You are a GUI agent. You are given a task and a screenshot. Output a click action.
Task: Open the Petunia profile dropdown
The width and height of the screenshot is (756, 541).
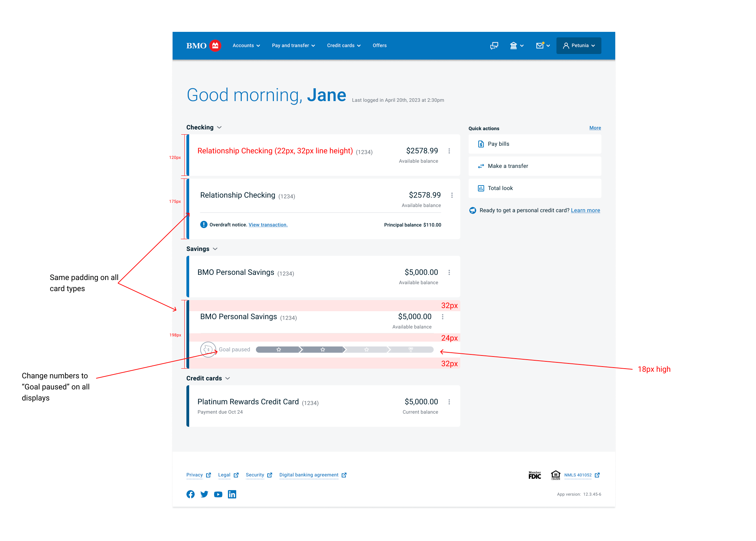tap(579, 46)
